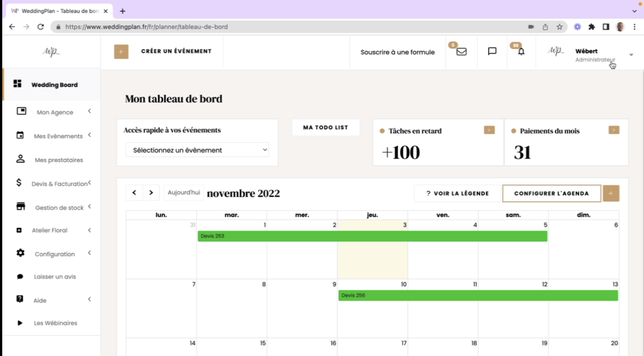This screenshot has width=644, height=356.
Task: Click the Ma Todo List button
Action: (x=325, y=127)
